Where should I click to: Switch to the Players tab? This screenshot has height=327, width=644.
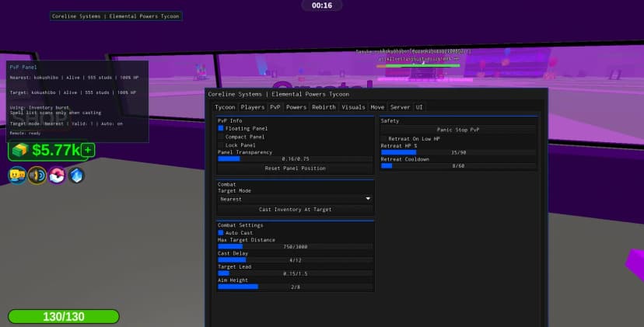pos(252,107)
